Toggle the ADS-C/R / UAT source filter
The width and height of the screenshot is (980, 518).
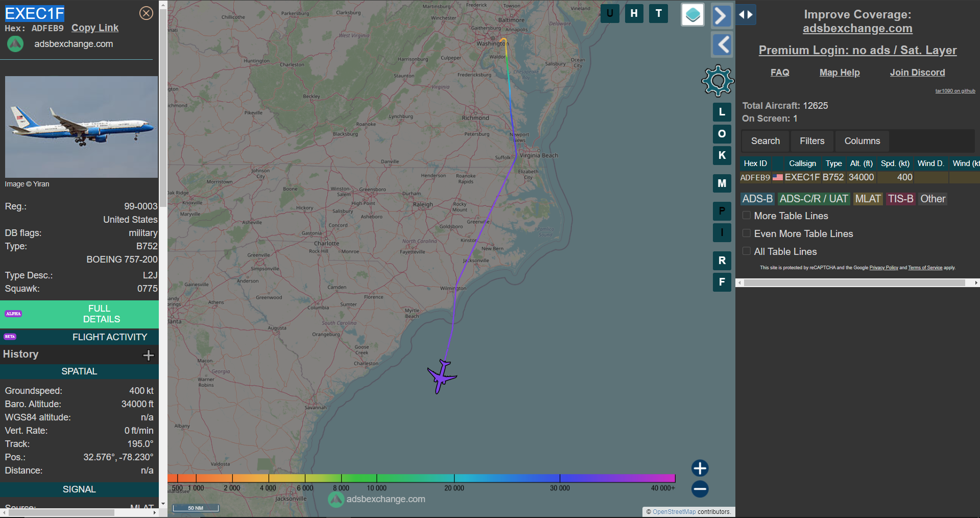(x=814, y=199)
